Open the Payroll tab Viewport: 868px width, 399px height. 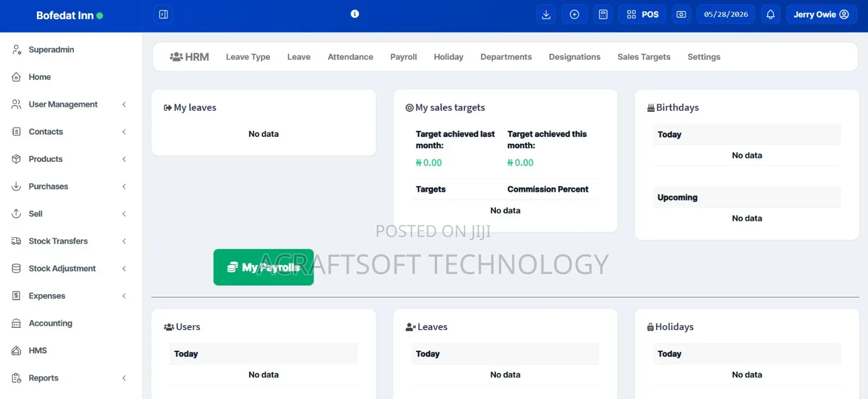404,57
